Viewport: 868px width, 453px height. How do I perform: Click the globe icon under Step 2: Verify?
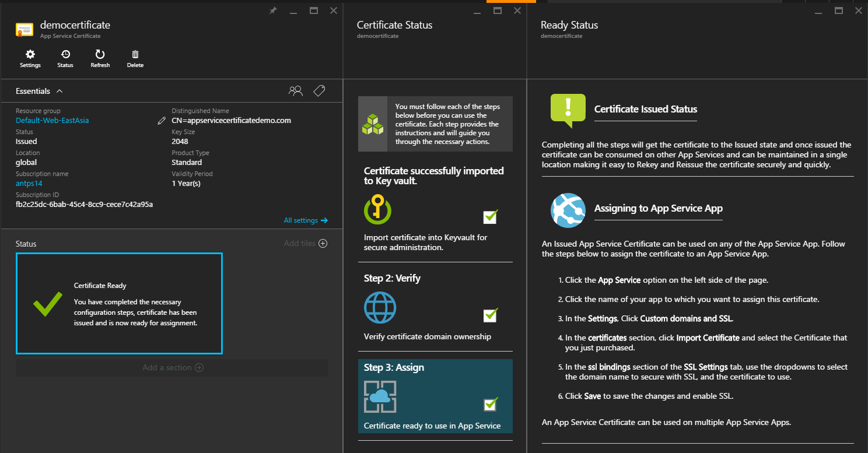tap(380, 307)
